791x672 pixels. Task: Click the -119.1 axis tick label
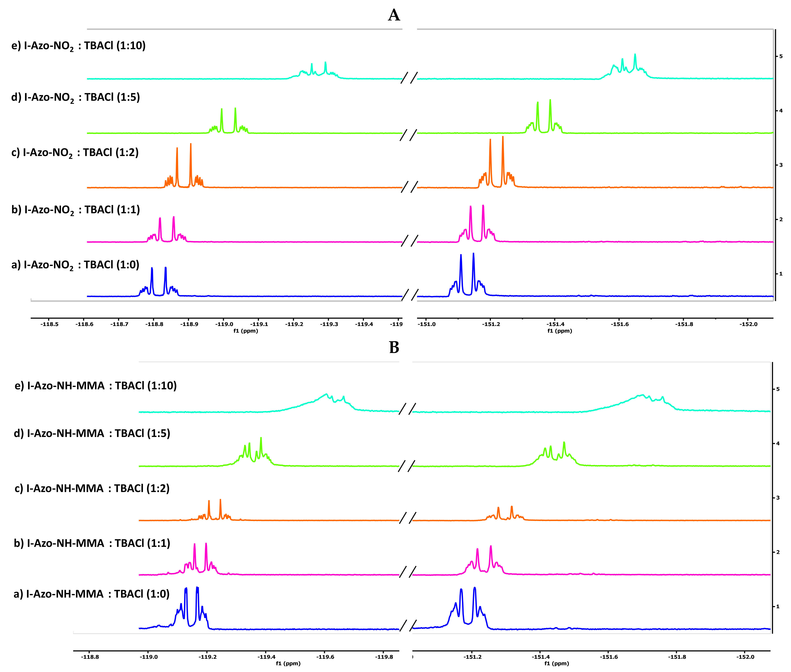pos(259,324)
